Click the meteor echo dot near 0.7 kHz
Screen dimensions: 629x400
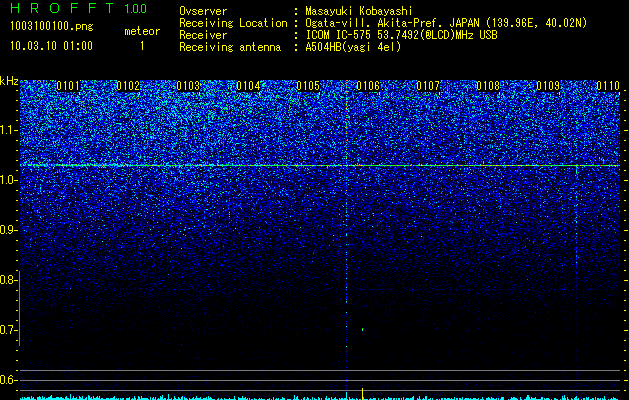click(x=362, y=329)
